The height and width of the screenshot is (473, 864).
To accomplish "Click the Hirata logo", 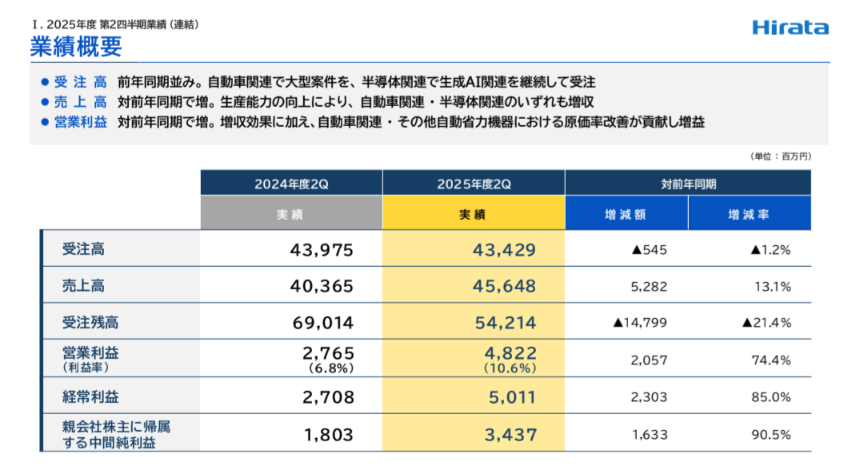I will pyautogui.click(x=791, y=27).
